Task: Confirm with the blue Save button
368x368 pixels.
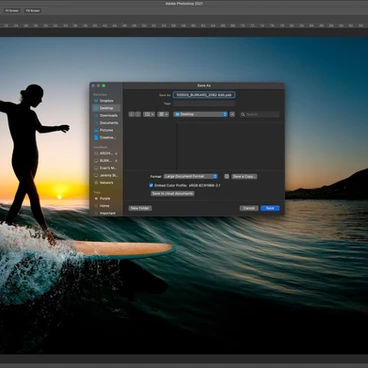Action: (270, 208)
